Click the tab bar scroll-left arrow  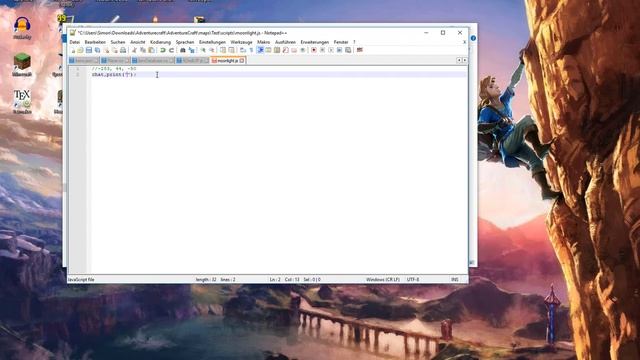click(x=459, y=60)
